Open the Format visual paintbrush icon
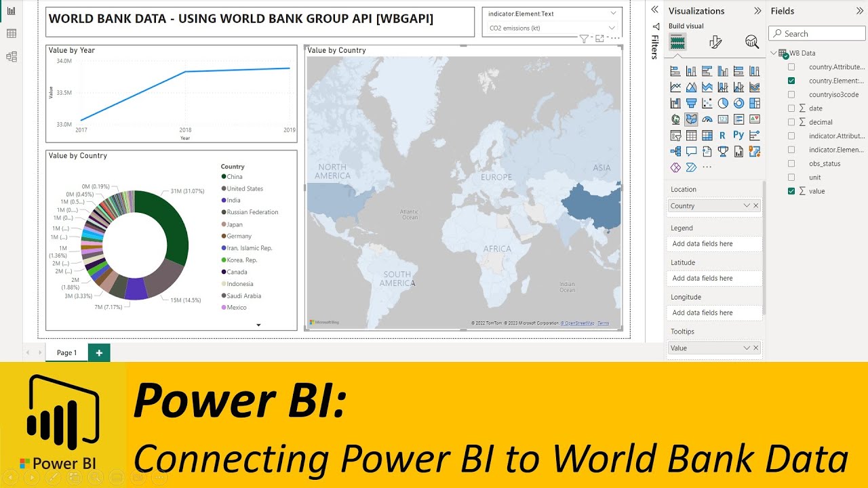 [715, 42]
